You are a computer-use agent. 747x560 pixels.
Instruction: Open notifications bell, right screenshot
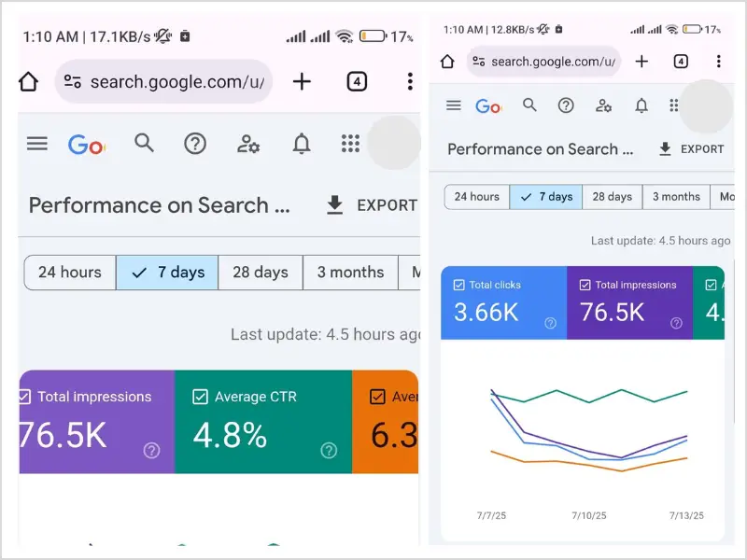[x=641, y=105]
